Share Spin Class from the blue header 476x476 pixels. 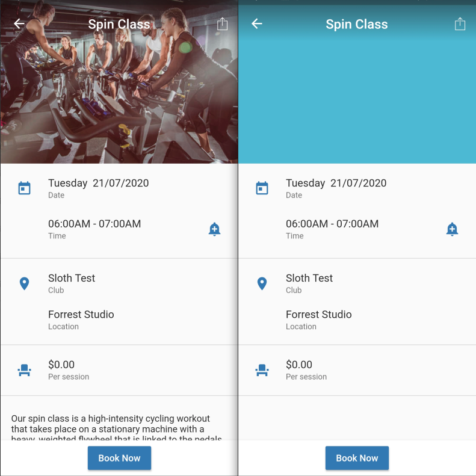pos(460,23)
